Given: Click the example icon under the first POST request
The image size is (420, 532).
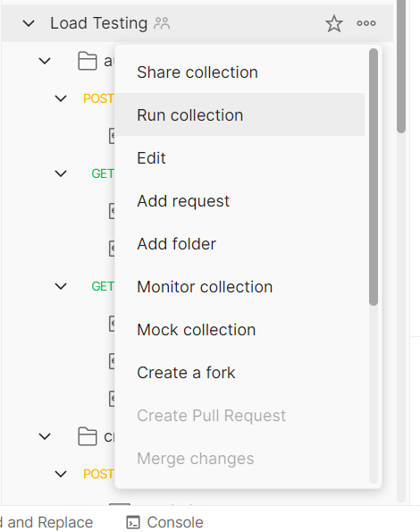Looking at the screenshot, I should 112,136.
